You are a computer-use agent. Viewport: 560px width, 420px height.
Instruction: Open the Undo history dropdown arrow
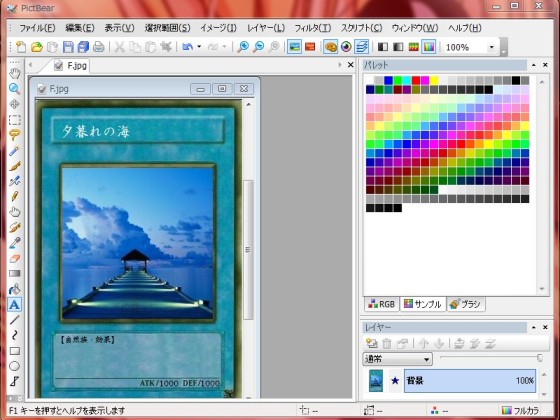point(199,47)
